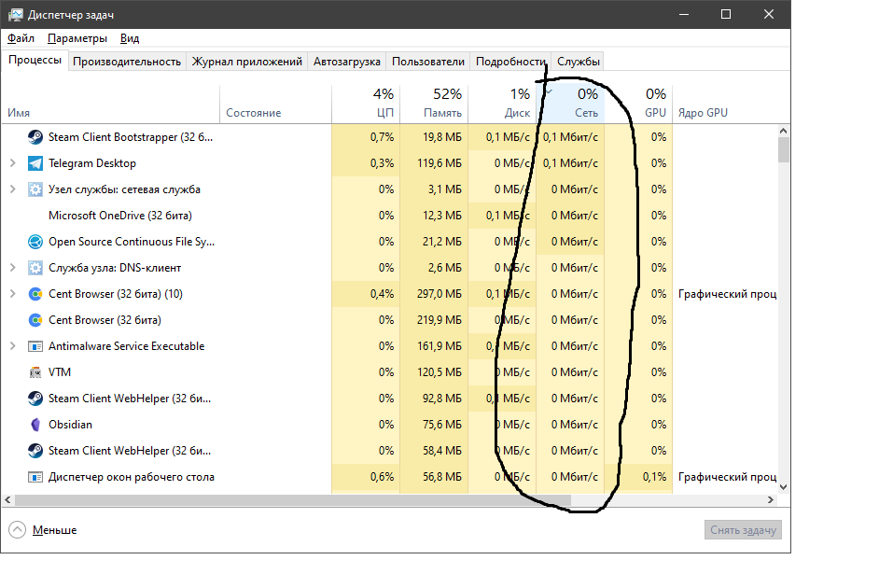The image size is (879, 588).
Task: Click the Task Manager title bar icon
Action: click(x=15, y=15)
